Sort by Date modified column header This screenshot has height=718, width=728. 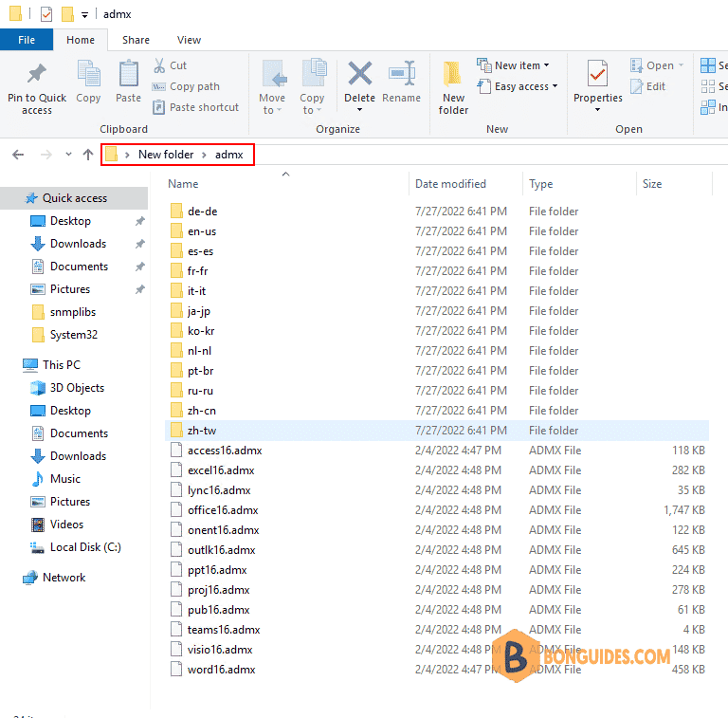pos(465,184)
